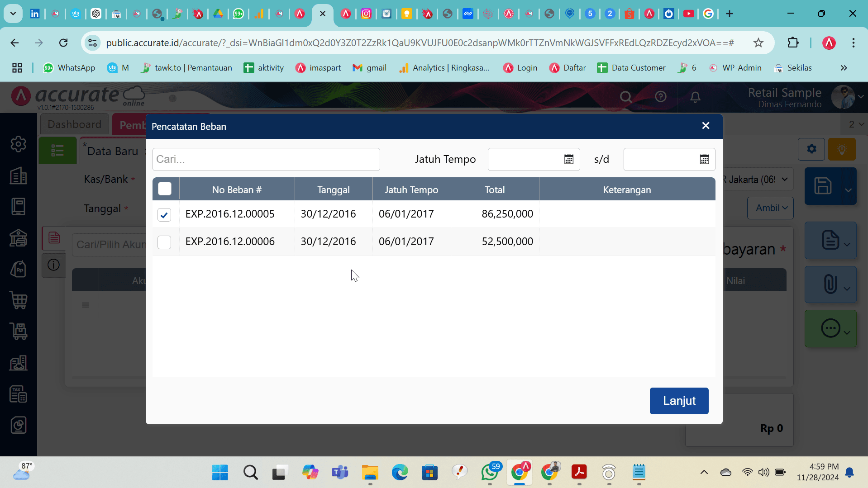Image resolution: width=868 pixels, height=488 pixels.
Task: Switch to the Dashboard tab
Action: pyautogui.click(x=74, y=124)
